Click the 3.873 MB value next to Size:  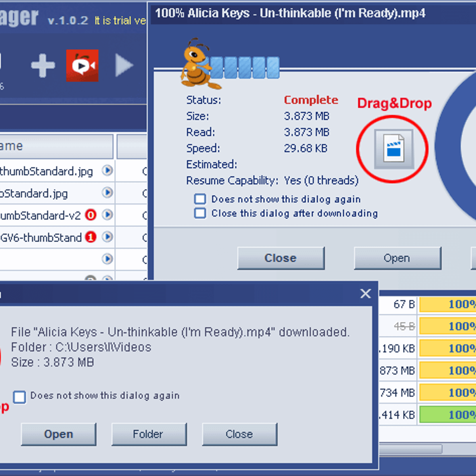point(307,116)
